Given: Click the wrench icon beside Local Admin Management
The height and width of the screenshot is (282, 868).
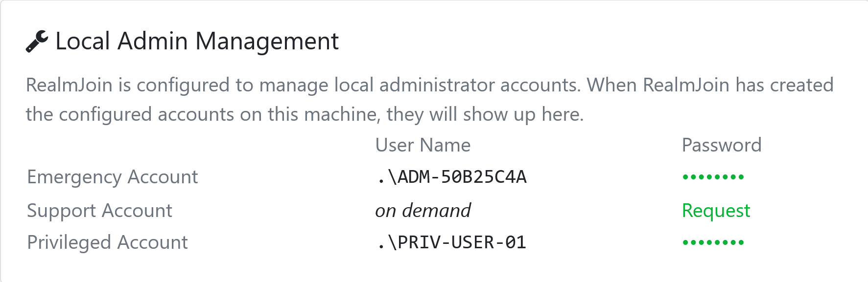Looking at the screenshot, I should click(x=37, y=41).
